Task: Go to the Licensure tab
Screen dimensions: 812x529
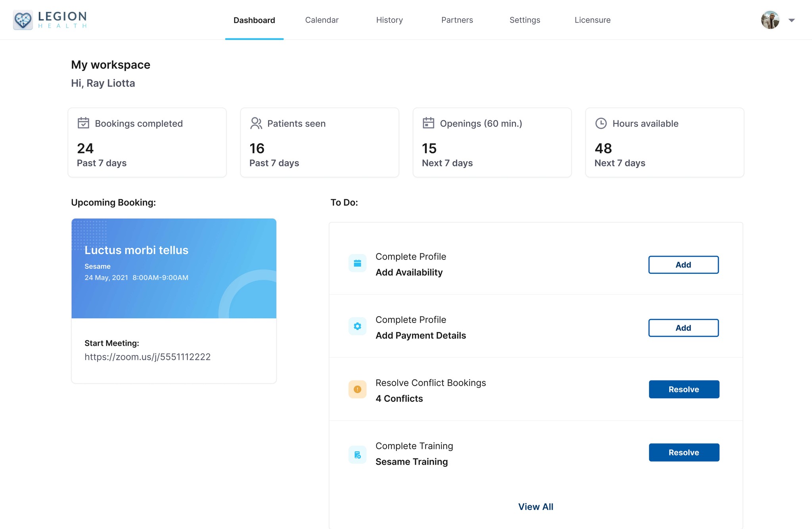Action: pos(592,20)
